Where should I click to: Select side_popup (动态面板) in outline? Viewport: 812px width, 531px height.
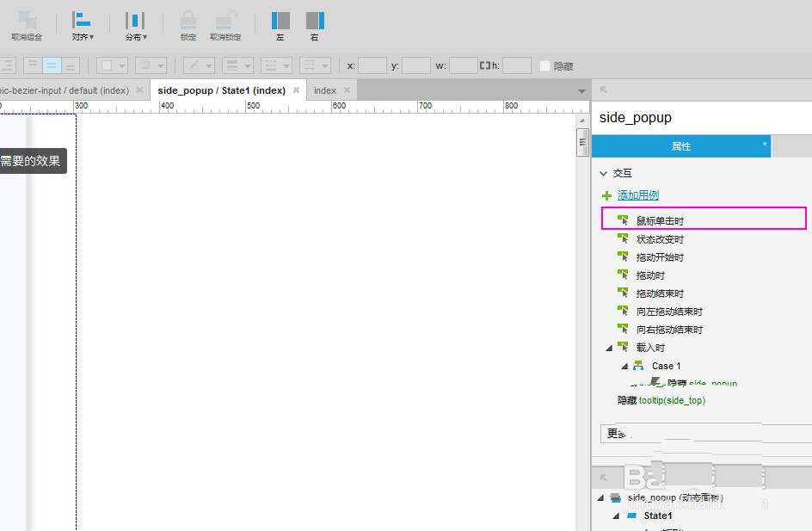pyautogui.click(x=675, y=497)
